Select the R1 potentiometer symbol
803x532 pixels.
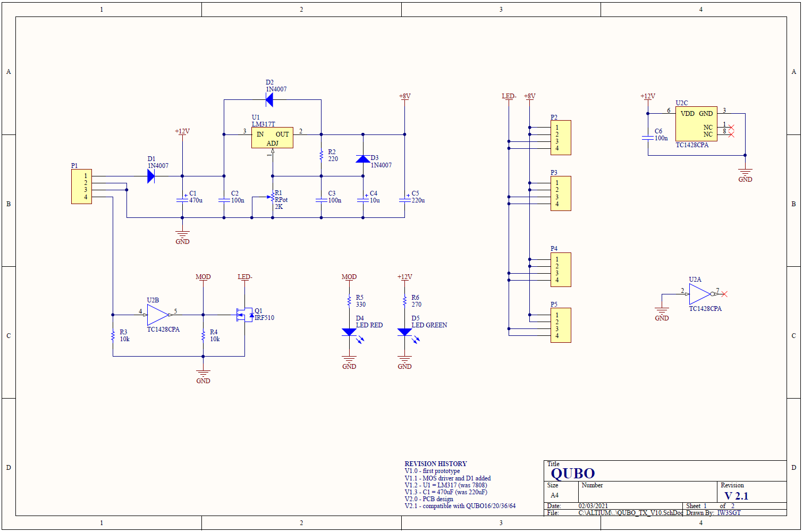click(270, 197)
